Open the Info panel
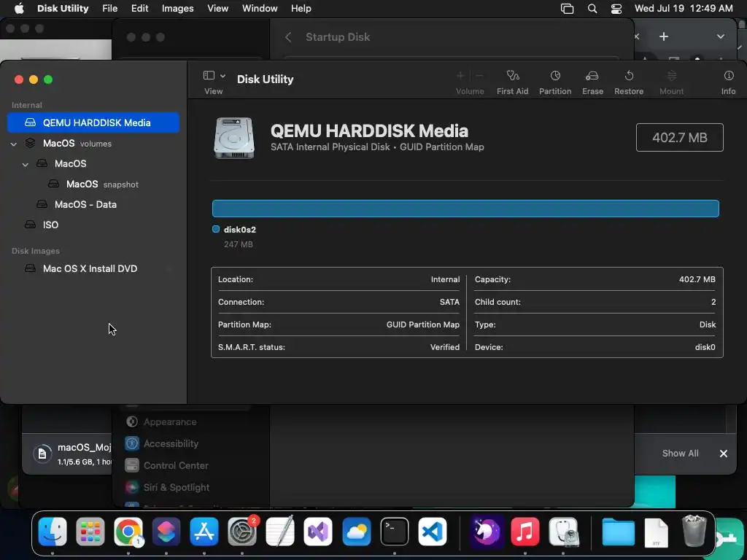747x560 pixels. (x=729, y=82)
